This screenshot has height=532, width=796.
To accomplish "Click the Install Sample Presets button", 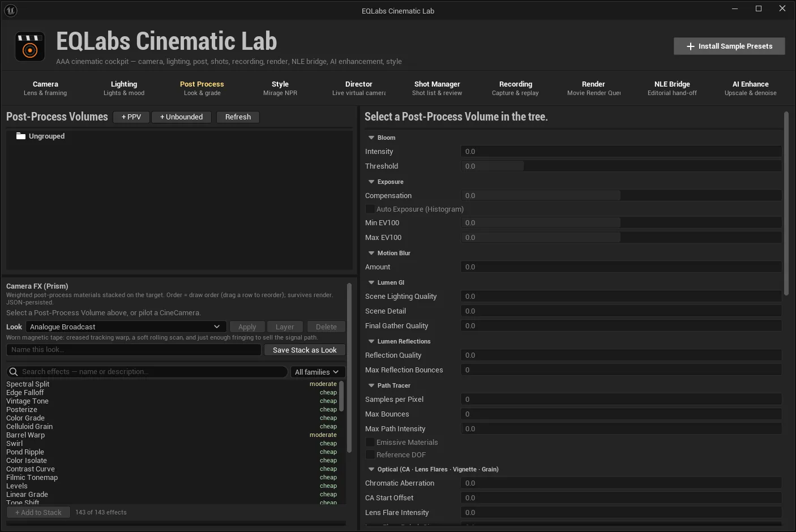I will (x=729, y=46).
